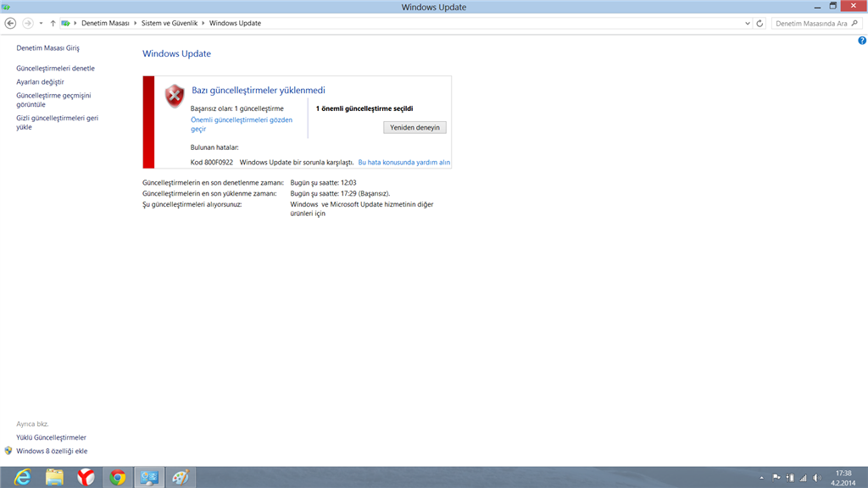Click the Control Panel icon in address bar

pos(65,23)
